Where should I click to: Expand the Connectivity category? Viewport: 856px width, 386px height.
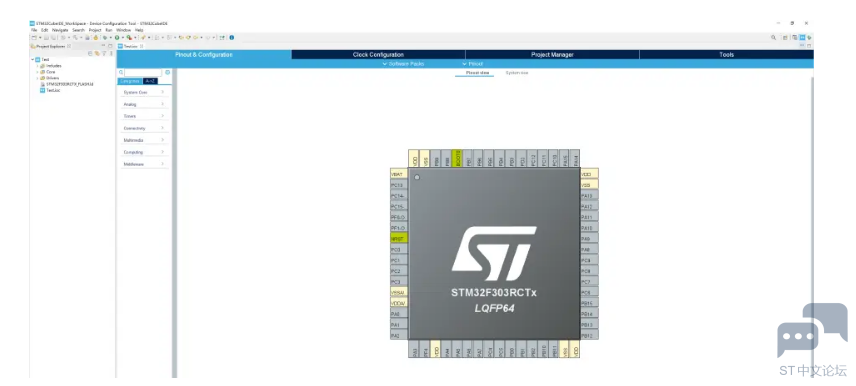click(145, 128)
